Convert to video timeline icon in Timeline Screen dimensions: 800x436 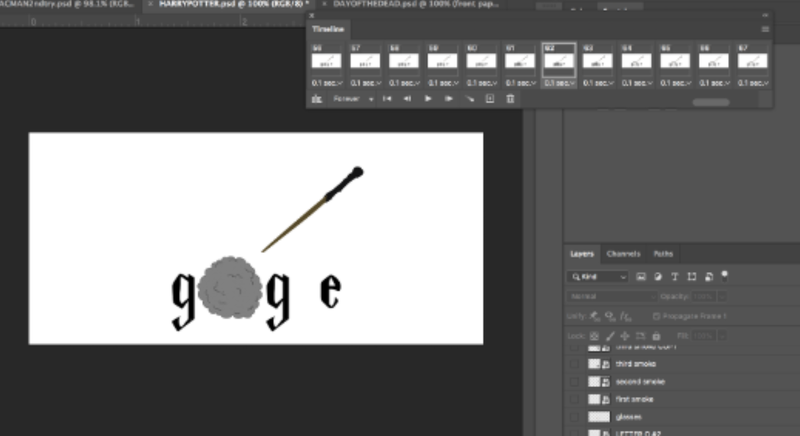(317, 99)
